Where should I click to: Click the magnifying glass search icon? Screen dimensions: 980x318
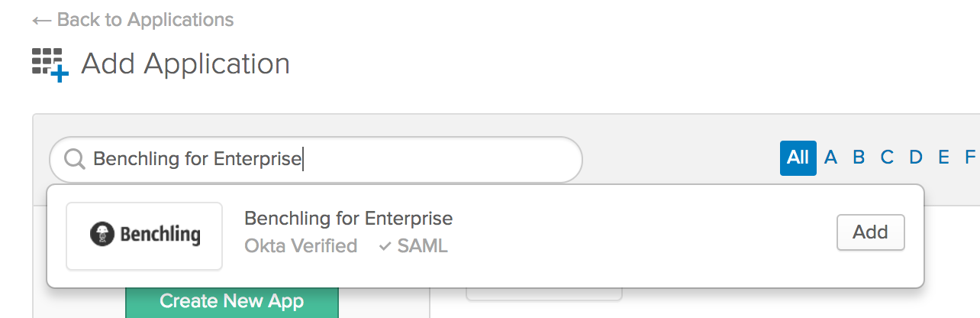tap(74, 159)
